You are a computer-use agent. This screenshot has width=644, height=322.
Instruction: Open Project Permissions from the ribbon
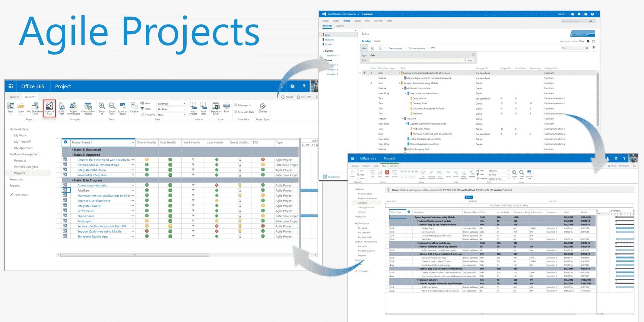pyautogui.click(x=73, y=108)
